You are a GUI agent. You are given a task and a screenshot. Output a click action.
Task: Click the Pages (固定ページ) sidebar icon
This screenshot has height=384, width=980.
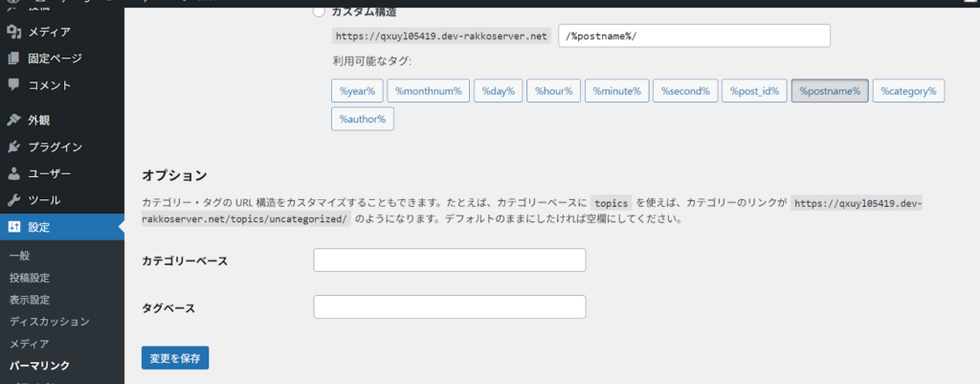click(14, 58)
